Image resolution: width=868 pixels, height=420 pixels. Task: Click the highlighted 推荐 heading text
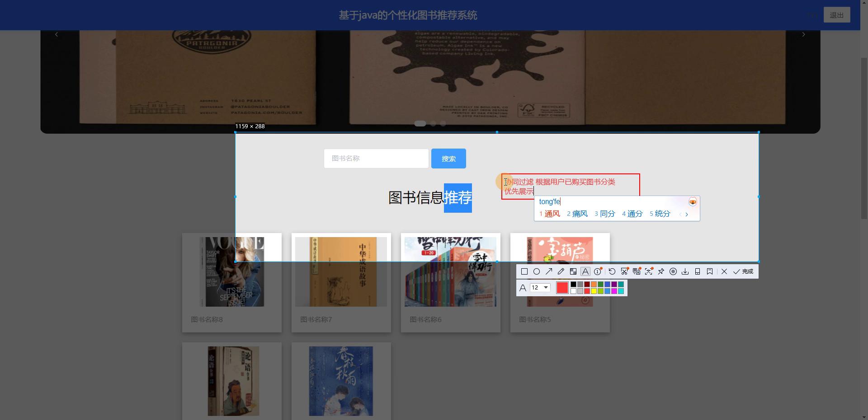tap(458, 197)
